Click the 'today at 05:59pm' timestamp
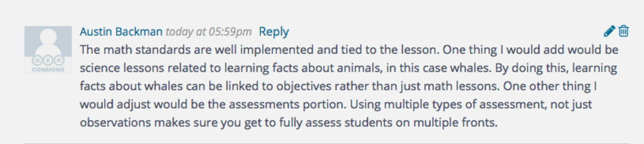644x144 pixels. (208, 32)
